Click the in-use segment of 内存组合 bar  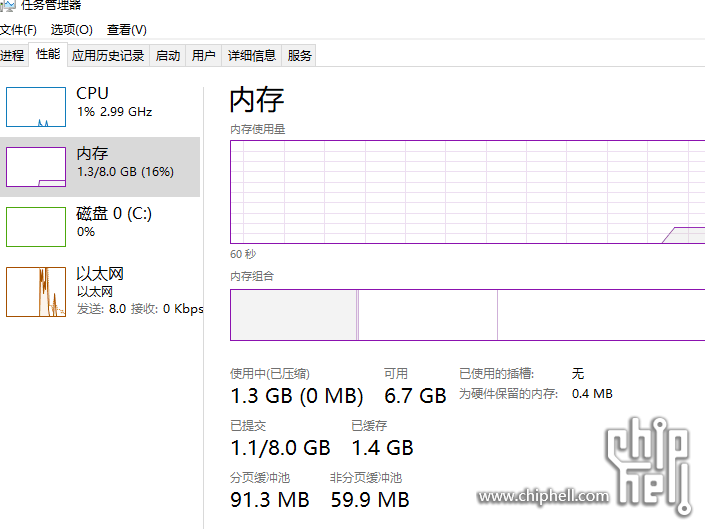coord(293,315)
